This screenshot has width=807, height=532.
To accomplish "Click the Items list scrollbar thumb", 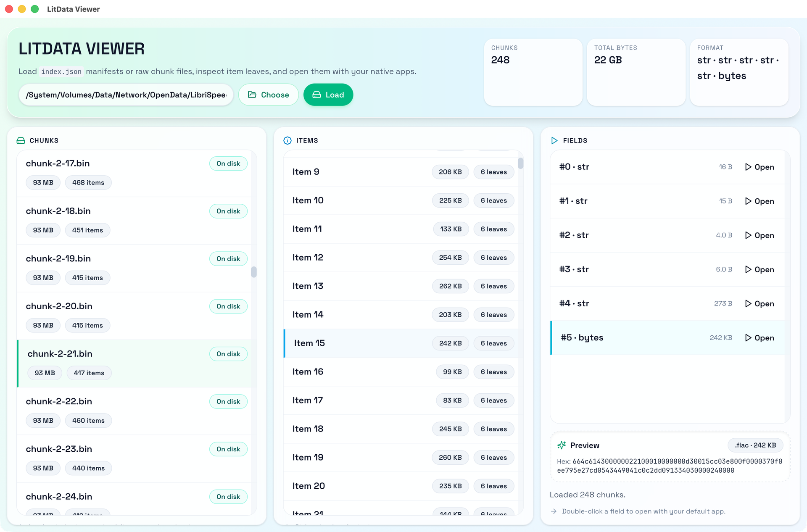I will (x=520, y=163).
